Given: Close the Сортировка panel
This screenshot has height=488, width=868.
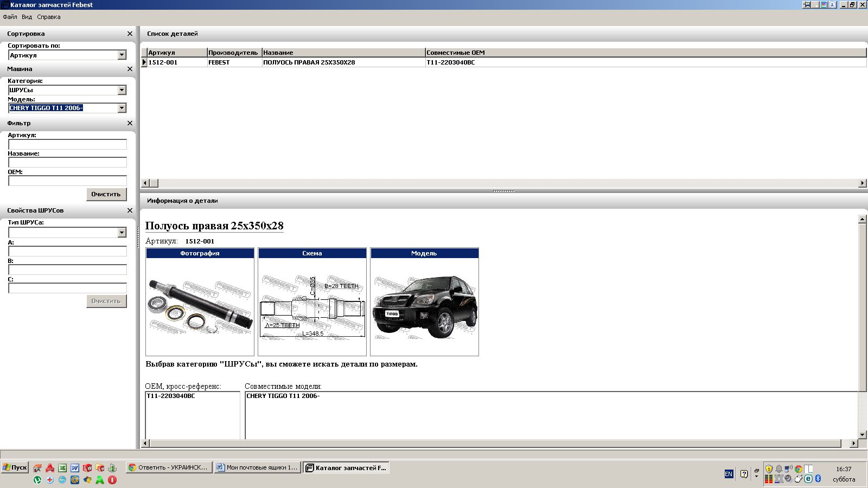Looking at the screenshot, I should [130, 34].
